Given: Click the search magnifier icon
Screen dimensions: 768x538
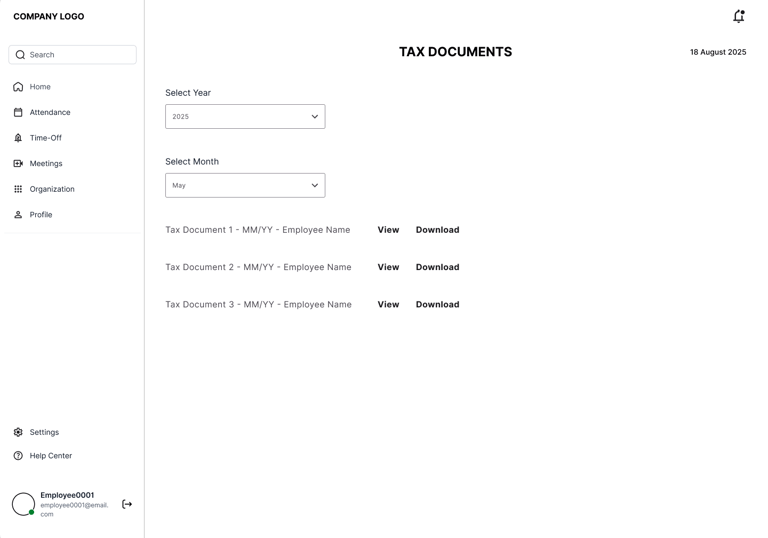Looking at the screenshot, I should point(20,55).
